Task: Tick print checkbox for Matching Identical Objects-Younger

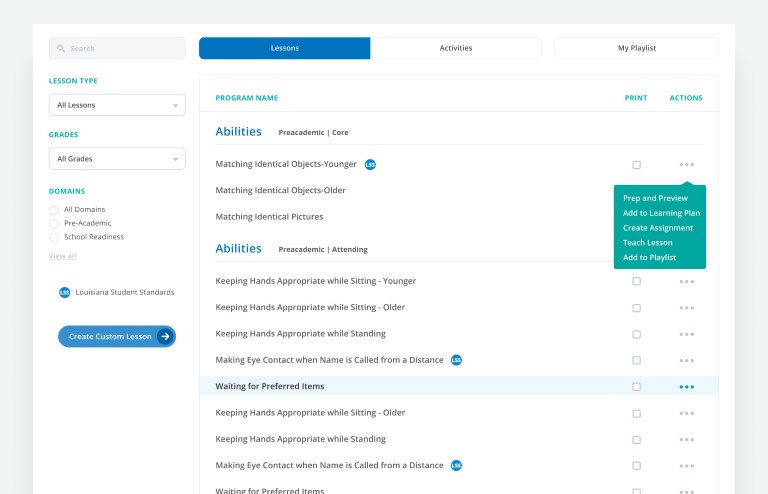Action: [x=636, y=165]
